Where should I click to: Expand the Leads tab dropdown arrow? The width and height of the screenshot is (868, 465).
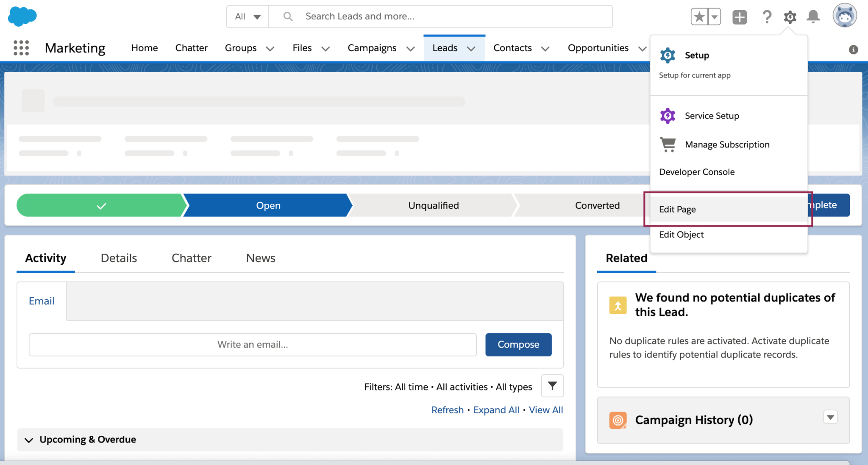[471, 49]
